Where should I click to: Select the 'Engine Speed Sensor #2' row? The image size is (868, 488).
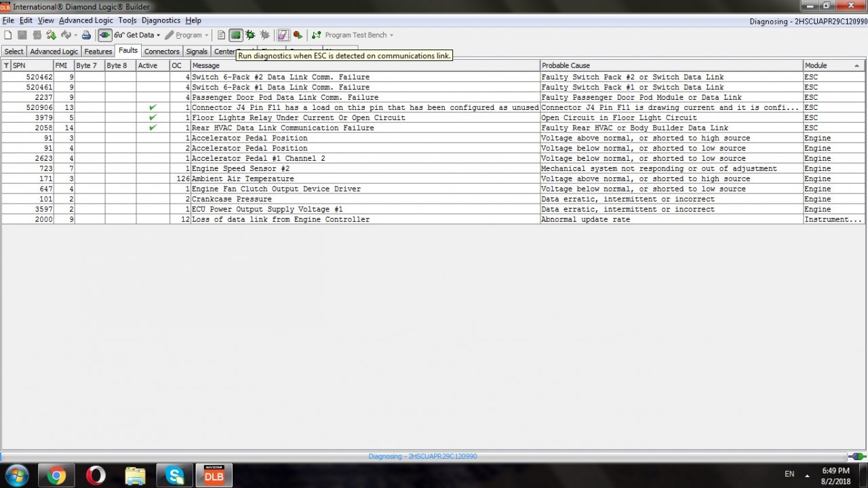433,169
